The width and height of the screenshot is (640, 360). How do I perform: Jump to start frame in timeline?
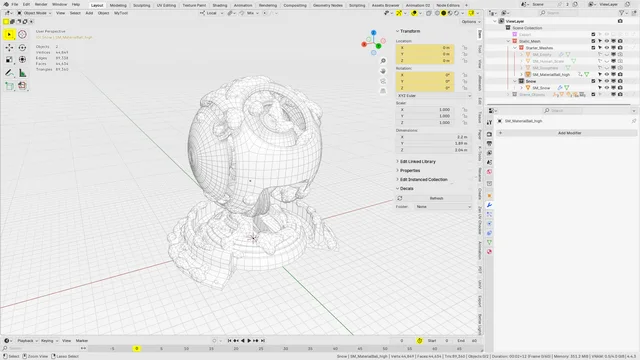(229, 340)
